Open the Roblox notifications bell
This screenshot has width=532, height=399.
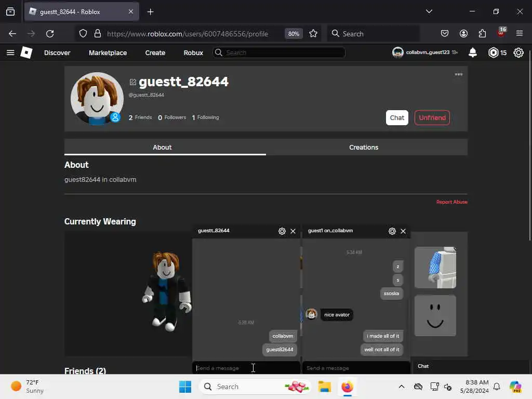[473, 52]
